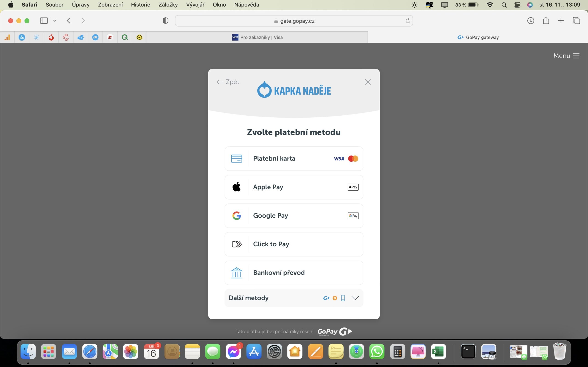The width and height of the screenshot is (588, 367).
Task: Open the Záložky menu
Action: point(168,5)
